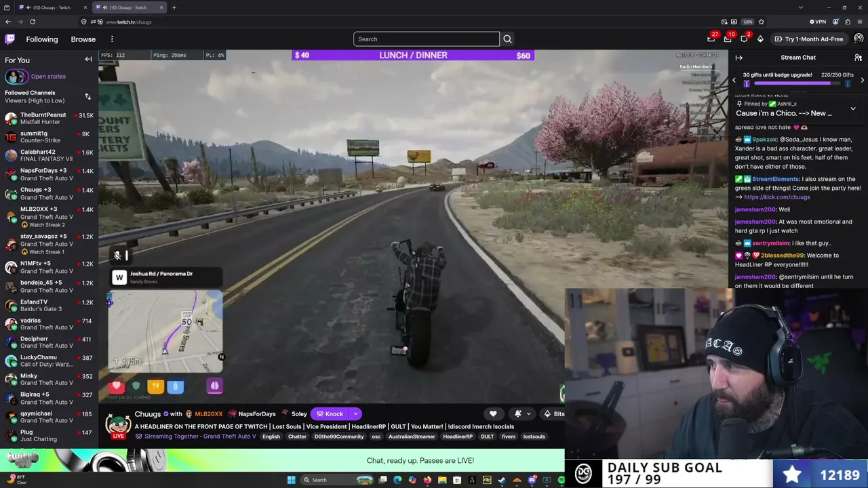Image resolution: width=868 pixels, height=488 pixels.
Task: Open EsfandTV channel in sidebar
Action: click(49, 306)
